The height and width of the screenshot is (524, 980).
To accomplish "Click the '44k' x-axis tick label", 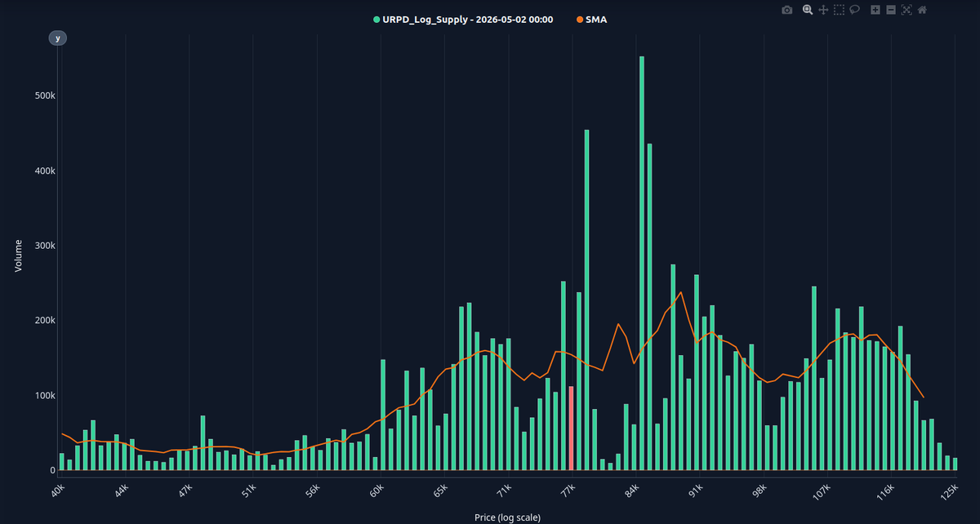I will (x=120, y=491).
